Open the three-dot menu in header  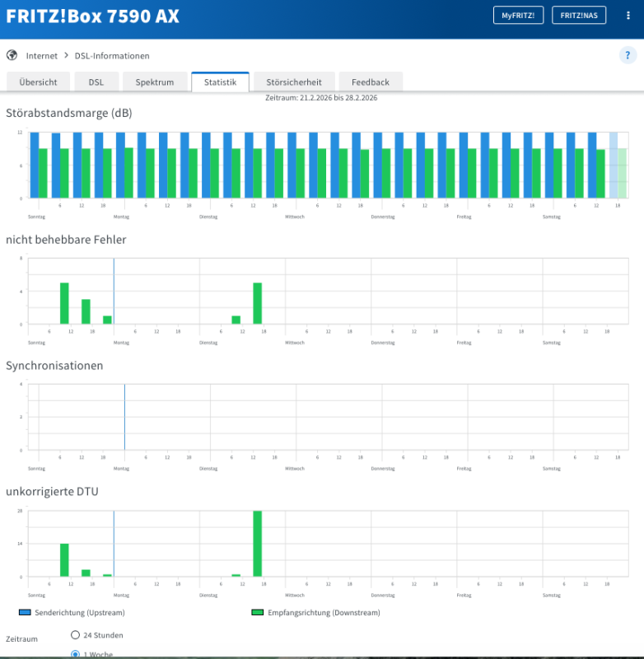pyautogui.click(x=628, y=16)
